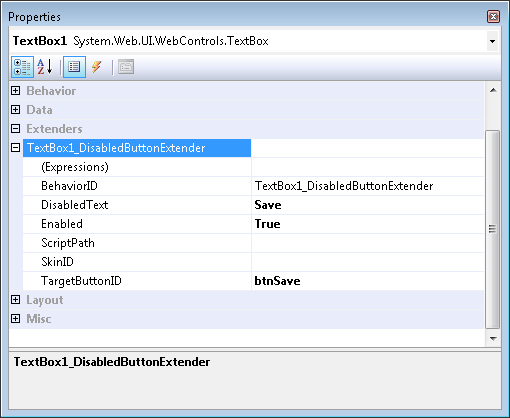This screenshot has width=510, height=418.
Task: Close the Properties window
Action: click(x=493, y=16)
